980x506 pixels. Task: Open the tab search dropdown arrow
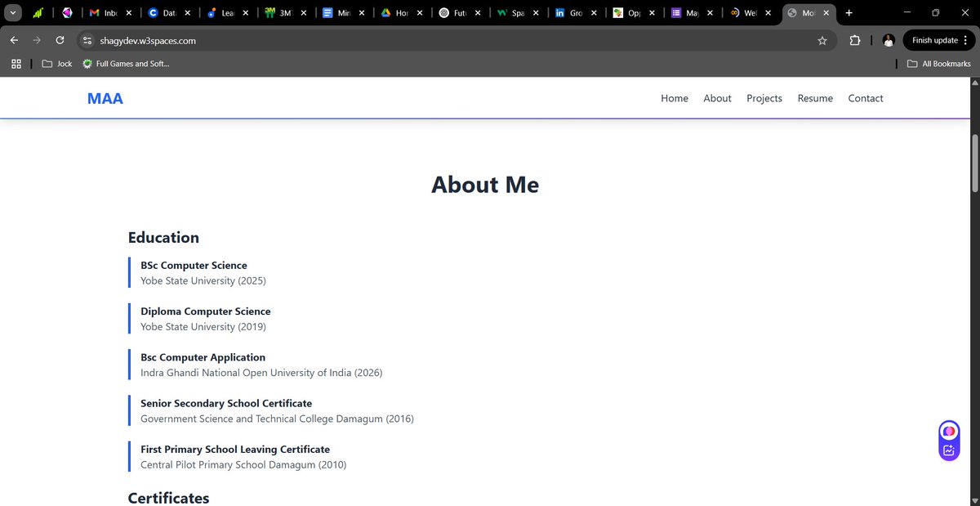(14, 13)
